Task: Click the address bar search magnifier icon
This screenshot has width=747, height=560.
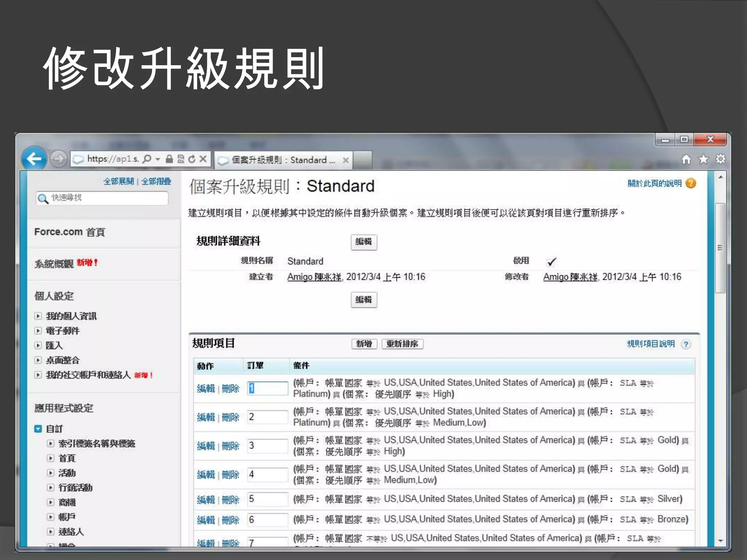Action: click(x=147, y=159)
